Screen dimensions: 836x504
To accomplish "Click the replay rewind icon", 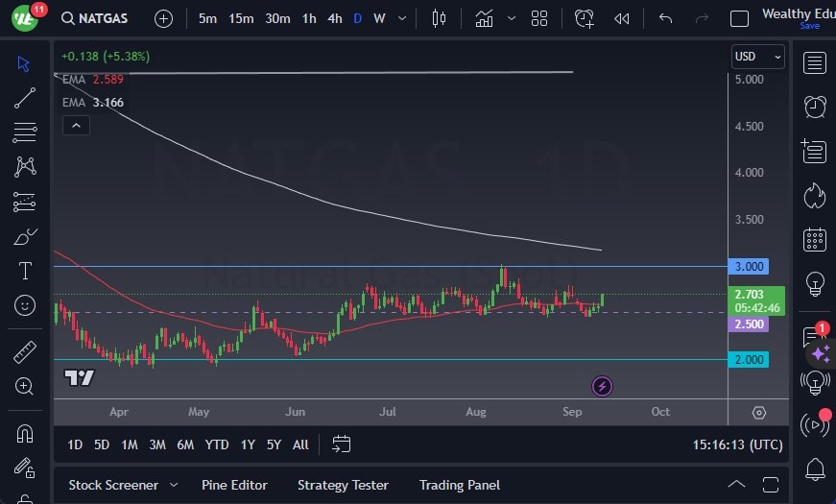I will coord(622,18).
